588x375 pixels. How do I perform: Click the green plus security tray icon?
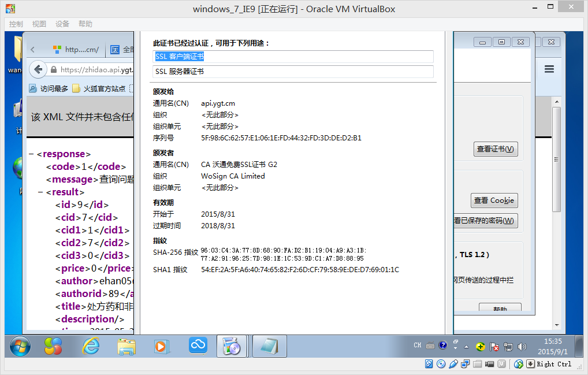[x=481, y=347]
